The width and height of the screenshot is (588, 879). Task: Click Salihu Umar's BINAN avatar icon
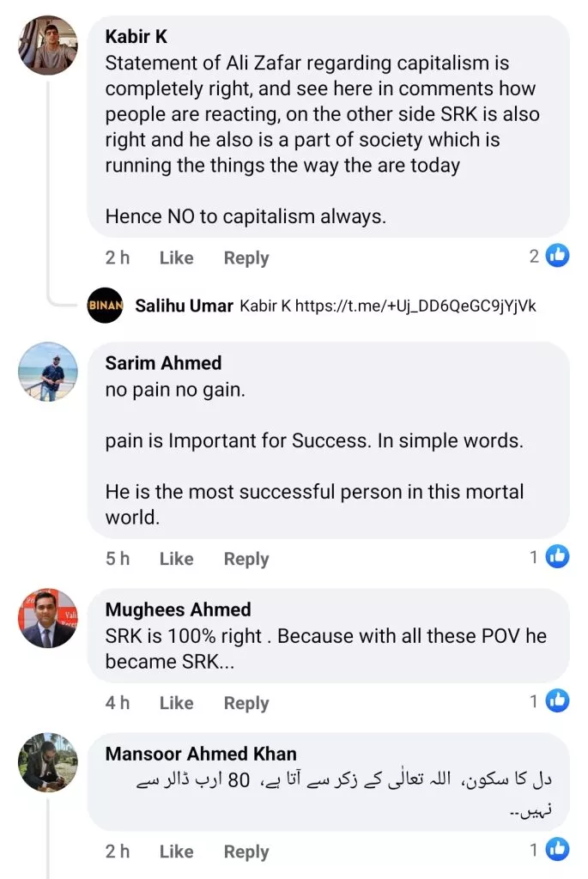106,305
